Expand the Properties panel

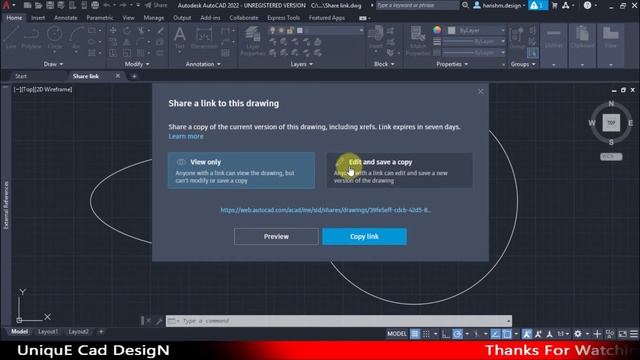pyautogui.click(x=452, y=64)
